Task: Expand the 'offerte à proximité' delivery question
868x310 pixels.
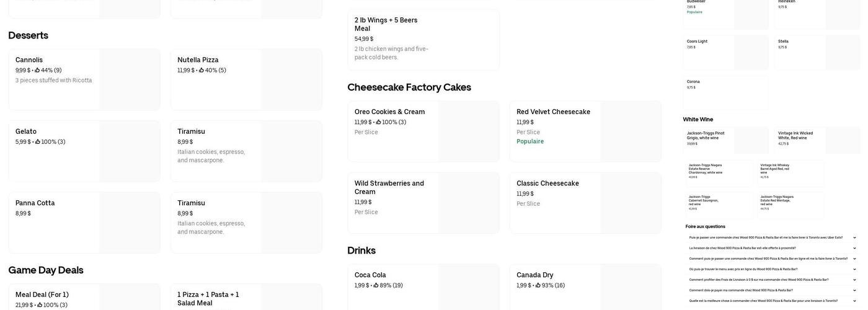Action: coord(854,248)
